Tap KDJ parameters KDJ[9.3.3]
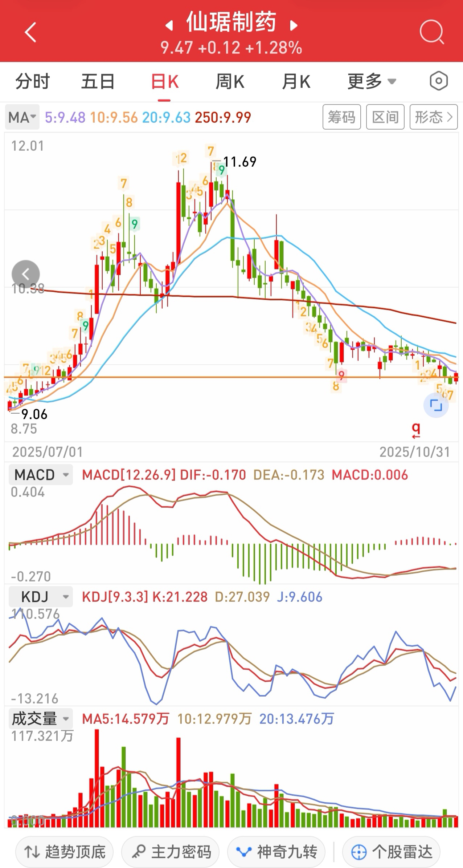463x868 pixels. pos(115,597)
